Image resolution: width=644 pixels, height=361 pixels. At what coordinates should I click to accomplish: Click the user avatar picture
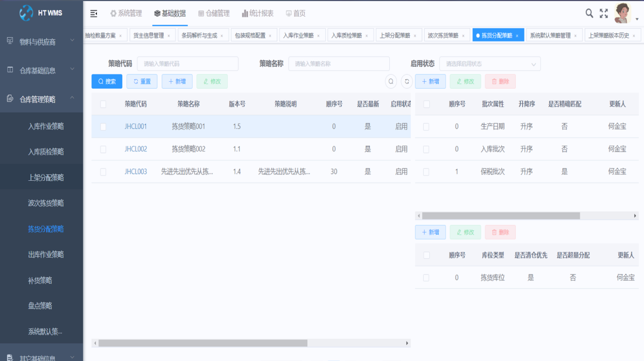(x=622, y=13)
